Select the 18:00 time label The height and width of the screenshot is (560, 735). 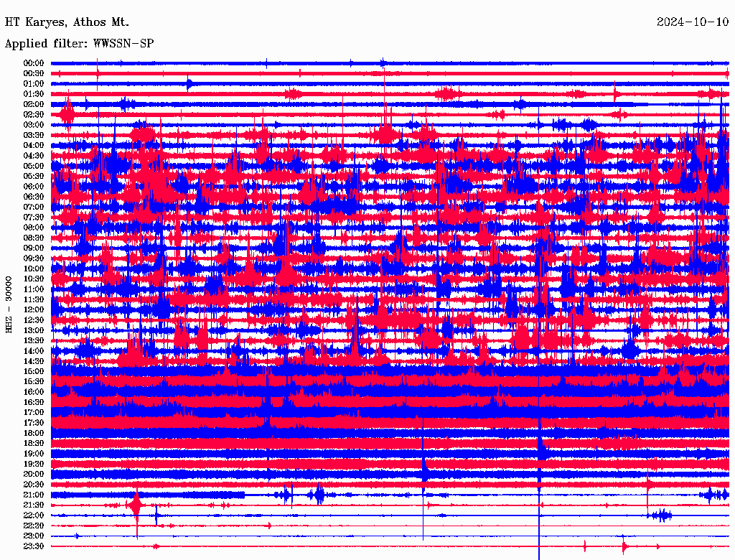34,434
